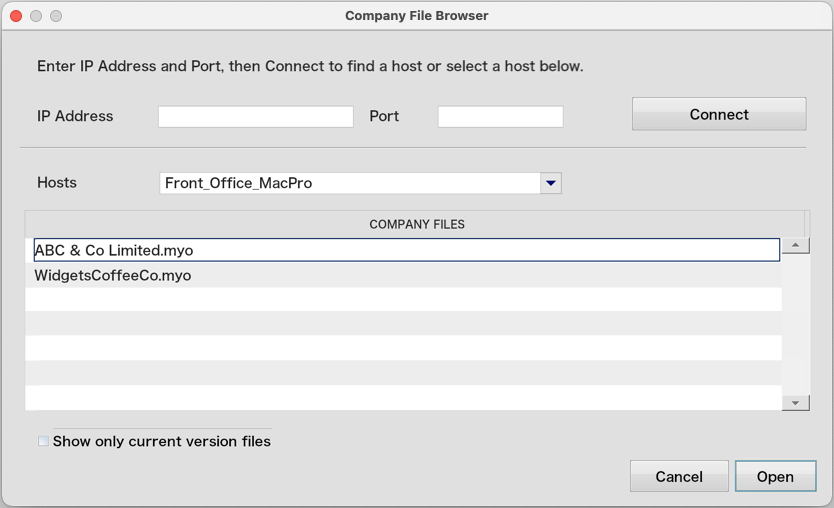Screen dimensions: 834x508
Task: Click the Connect button
Action: [719, 114]
